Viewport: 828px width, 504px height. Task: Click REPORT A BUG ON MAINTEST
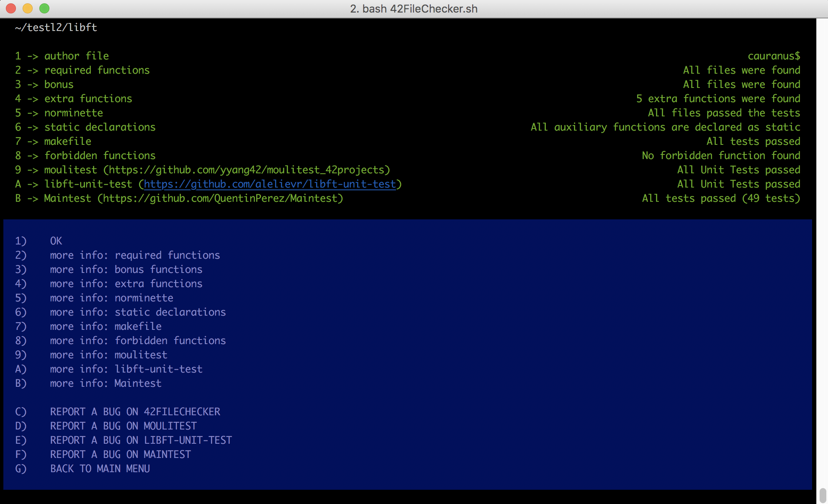[x=120, y=454]
